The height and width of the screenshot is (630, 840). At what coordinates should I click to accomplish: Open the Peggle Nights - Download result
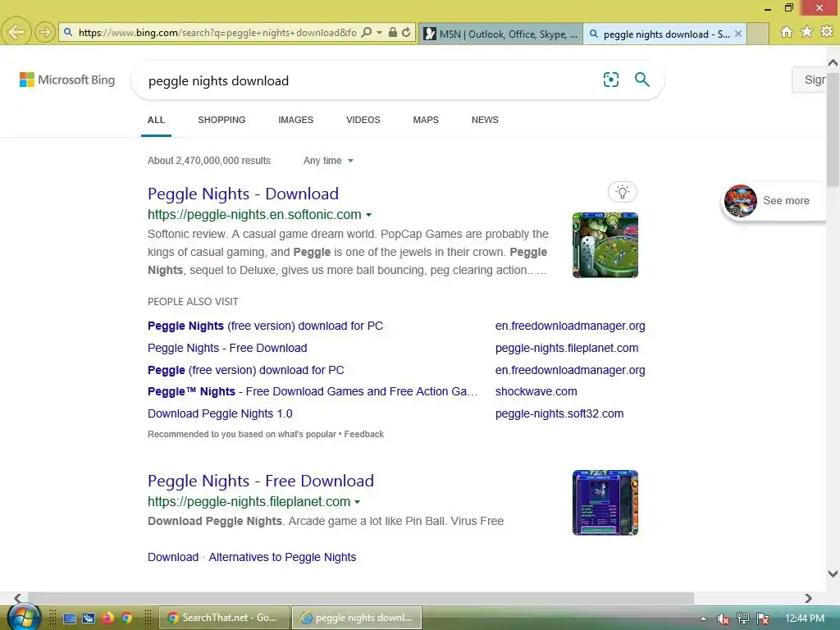pos(243,194)
